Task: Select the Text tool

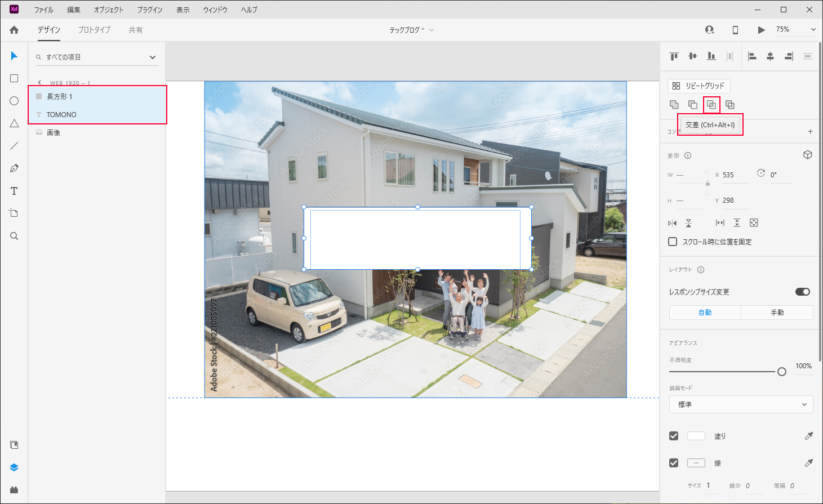Action: click(14, 191)
